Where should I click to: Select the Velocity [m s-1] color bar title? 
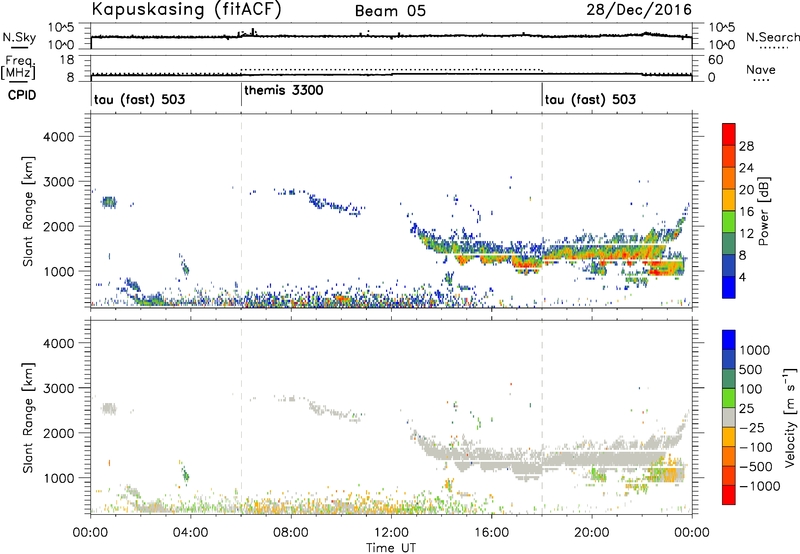(790, 417)
